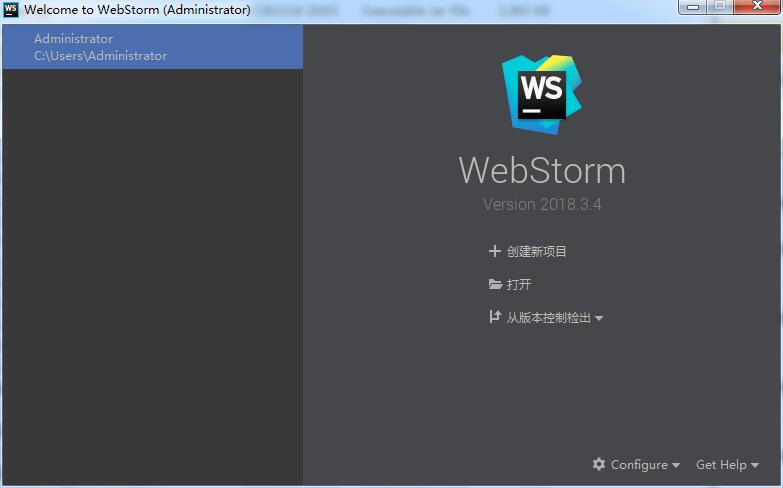
Task: Click the WS icon in the title bar
Action: 10,9
